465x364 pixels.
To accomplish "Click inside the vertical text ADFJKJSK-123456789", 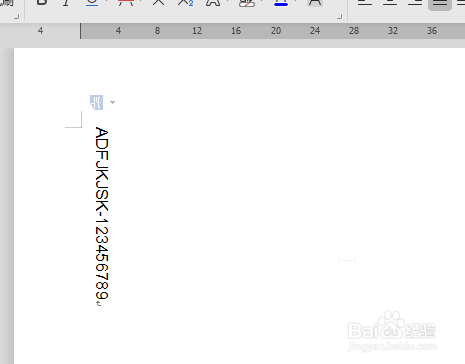I will pyautogui.click(x=102, y=213).
